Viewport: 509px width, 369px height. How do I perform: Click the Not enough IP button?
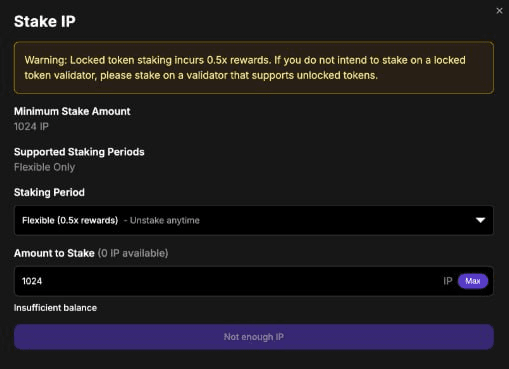[x=254, y=337]
